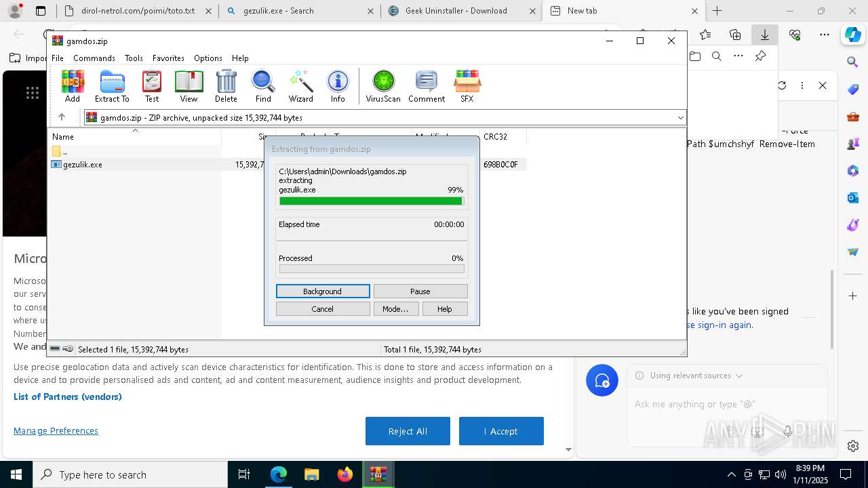This screenshot has height=488, width=868.
Task: Open Edge Settings and more menu
Action: [x=824, y=35]
